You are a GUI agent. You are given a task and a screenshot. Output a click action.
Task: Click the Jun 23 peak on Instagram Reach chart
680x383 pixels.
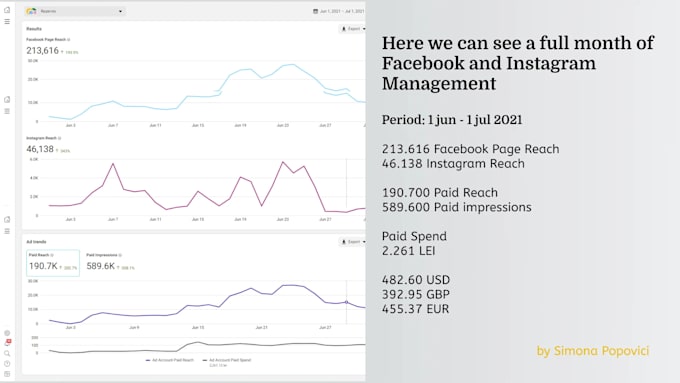point(283,162)
